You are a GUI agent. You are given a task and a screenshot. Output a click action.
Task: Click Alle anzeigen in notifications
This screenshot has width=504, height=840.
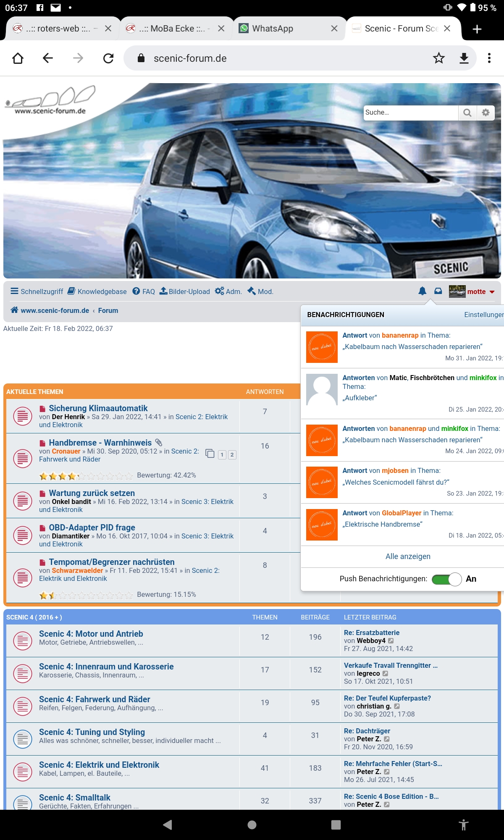(x=408, y=556)
